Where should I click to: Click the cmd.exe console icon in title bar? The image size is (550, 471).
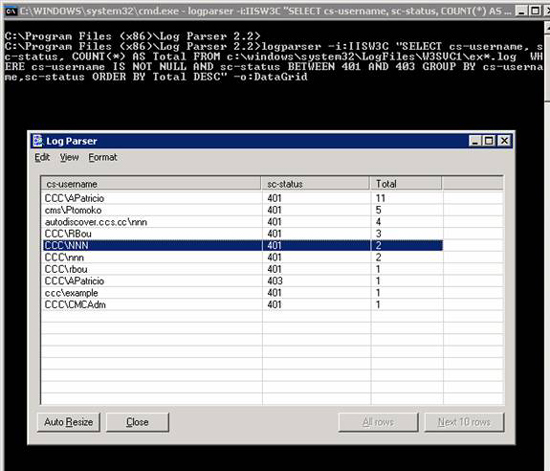coord(11,11)
